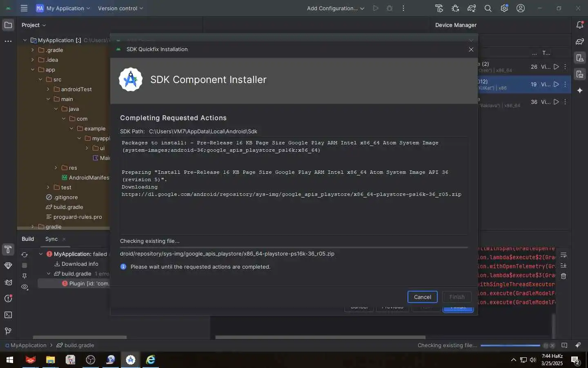Viewport: 588px width, 368px height.
Task: Open the My Application project dropdown
Action: (x=63, y=8)
